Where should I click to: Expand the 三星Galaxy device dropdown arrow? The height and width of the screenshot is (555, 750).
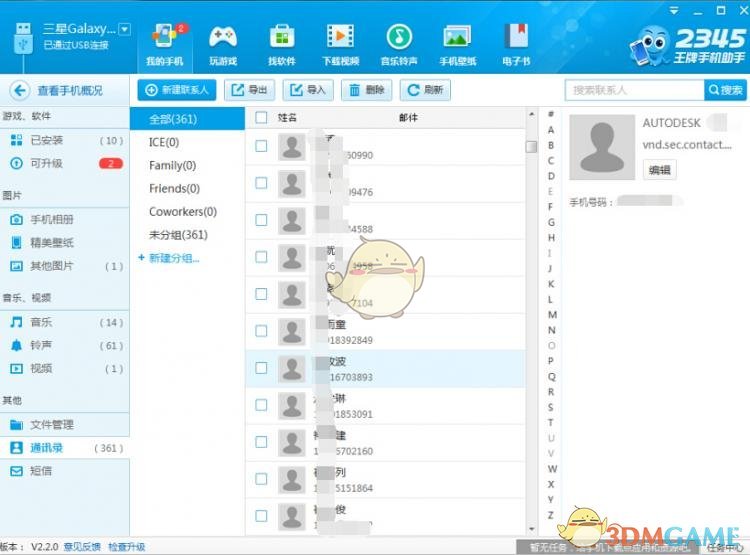[x=125, y=29]
